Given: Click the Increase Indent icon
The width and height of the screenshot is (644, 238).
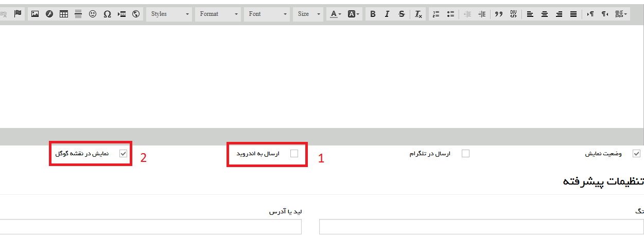Looking at the screenshot, I should [482, 14].
